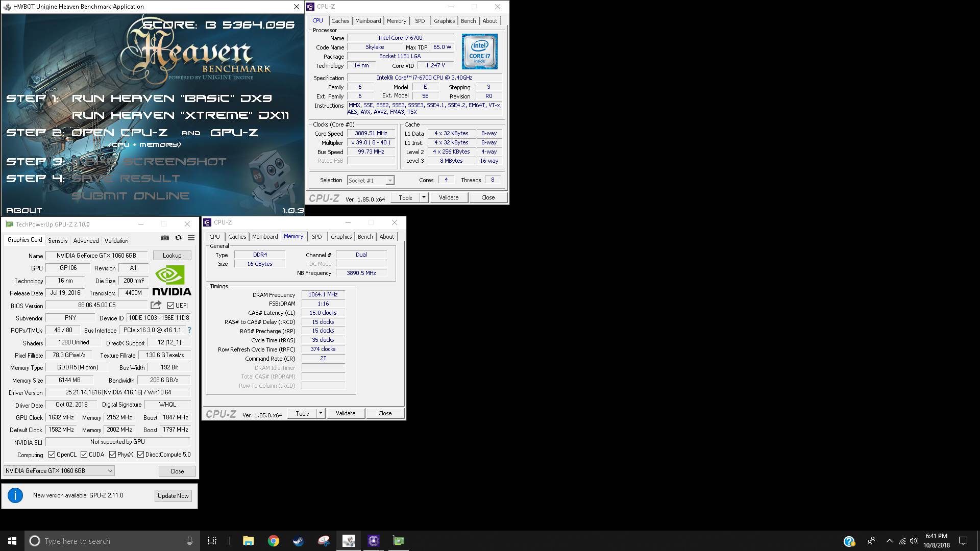This screenshot has width=980, height=551.
Task: Click info icon in GPU-Z update notice
Action: 15,495
